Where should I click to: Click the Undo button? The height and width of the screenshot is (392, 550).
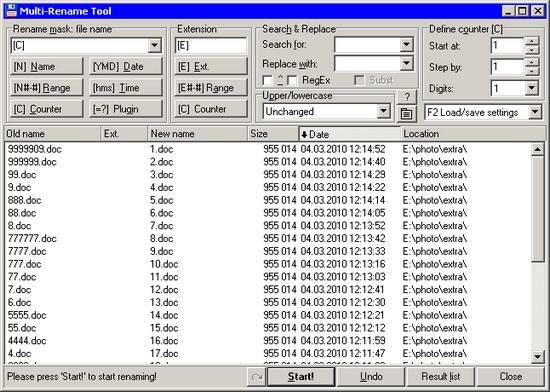point(371,377)
